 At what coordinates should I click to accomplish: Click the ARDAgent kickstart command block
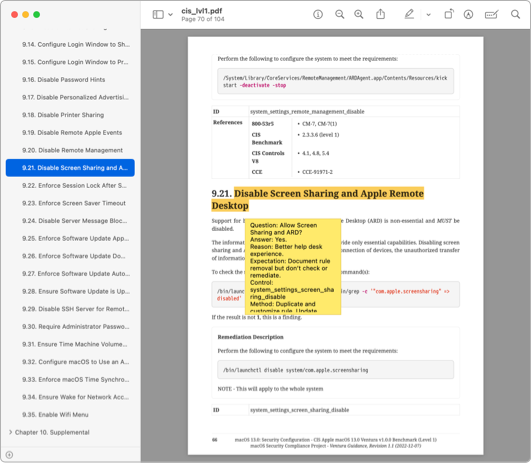click(335, 81)
